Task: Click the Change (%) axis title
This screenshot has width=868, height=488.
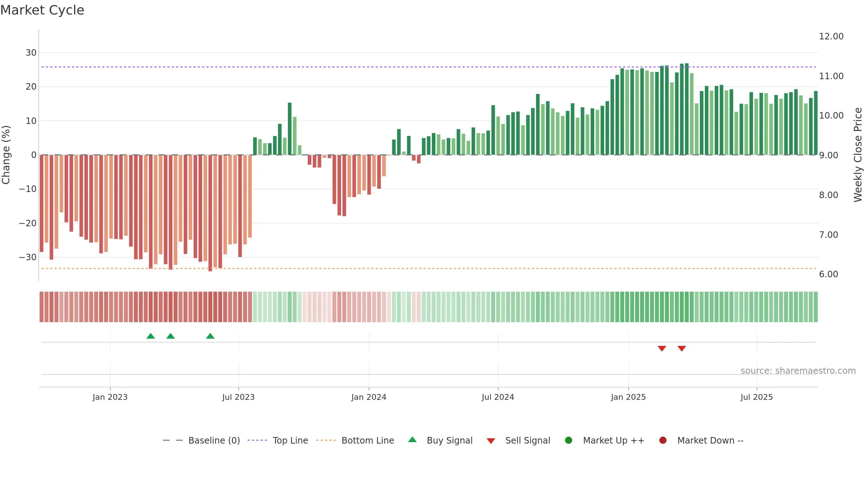Action: [6, 155]
